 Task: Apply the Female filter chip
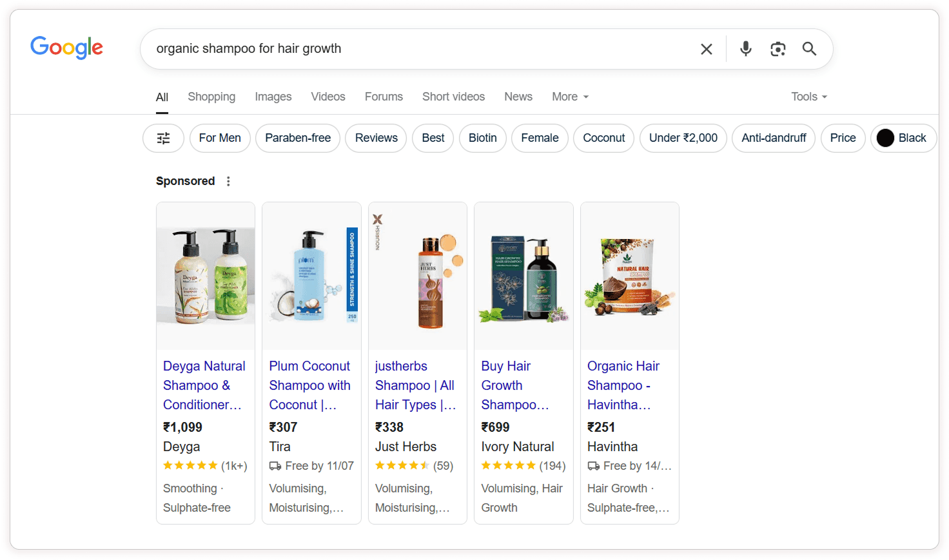pyautogui.click(x=540, y=138)
